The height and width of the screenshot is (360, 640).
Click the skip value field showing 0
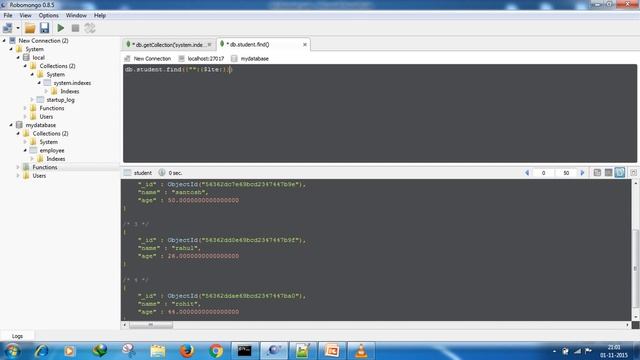[543, 173]
